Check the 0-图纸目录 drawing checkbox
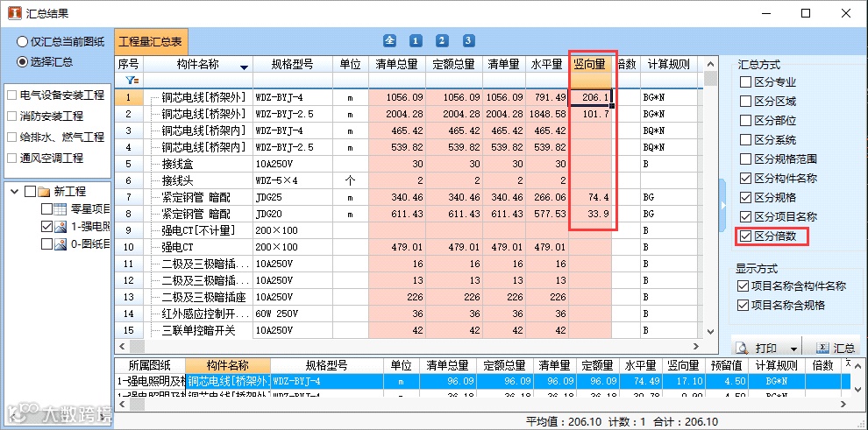The image size is (868, 430). coord(47,243)
